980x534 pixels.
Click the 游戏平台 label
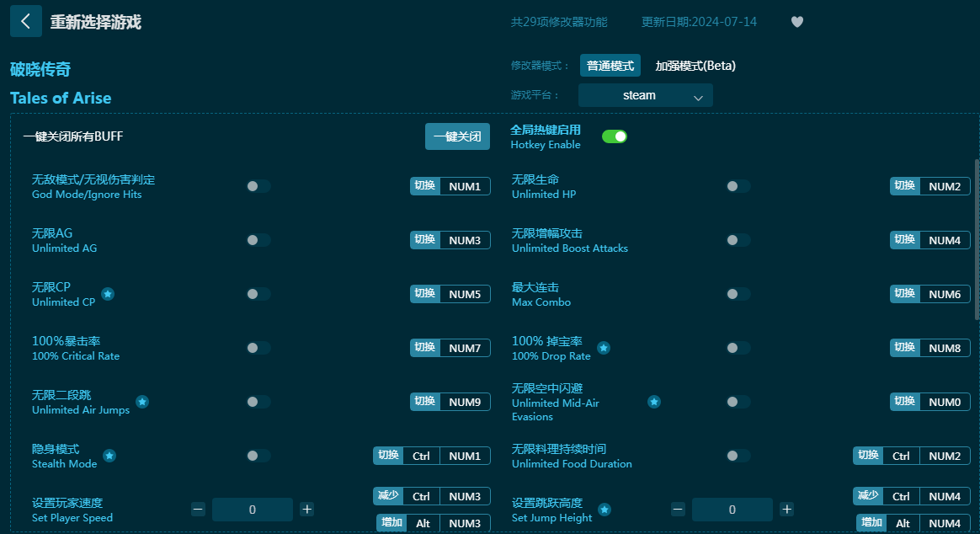[535, 95]
